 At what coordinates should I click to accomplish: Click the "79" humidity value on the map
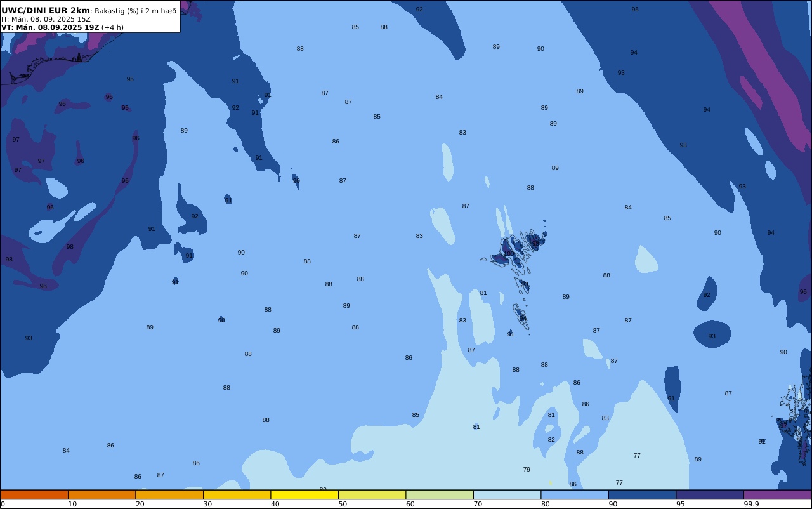(527, 470)
